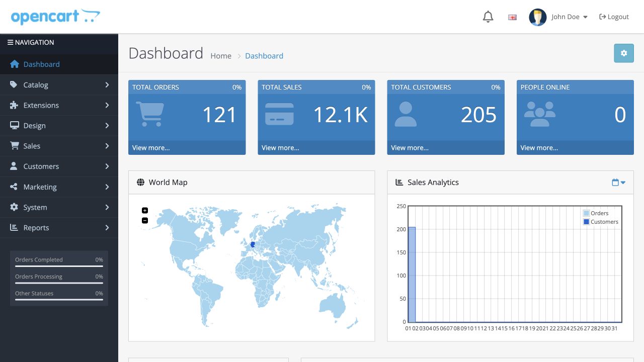Image resolution: width=644 pixels, height=362 pixels.
Task: Open the Sales Analytics calendar range dropdown
Action: (618, 183)
